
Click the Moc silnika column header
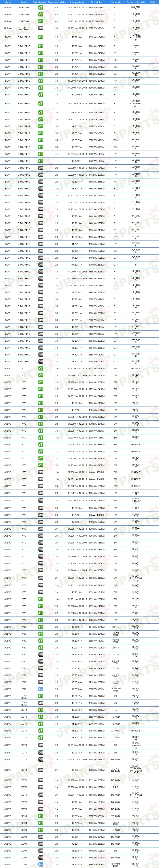click(x=97, y=2)
